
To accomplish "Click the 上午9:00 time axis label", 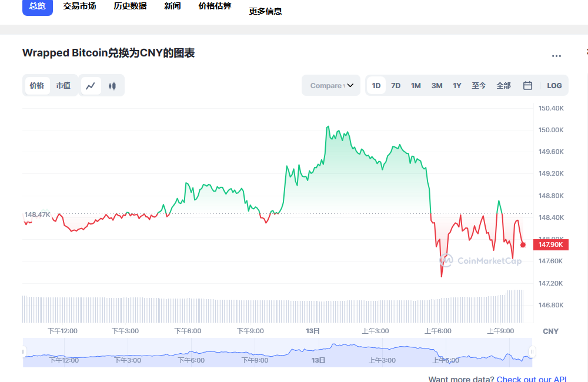I will (x=500, y=331).
